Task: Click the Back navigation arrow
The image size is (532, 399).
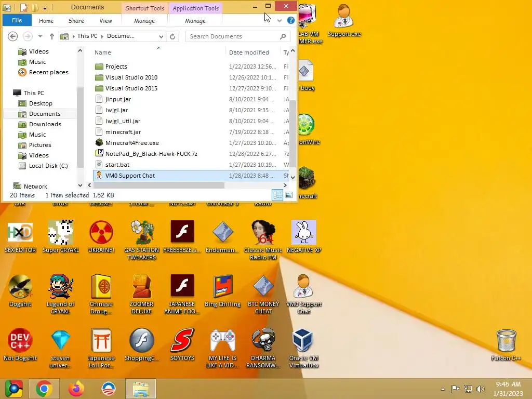Action: [12, 36]
